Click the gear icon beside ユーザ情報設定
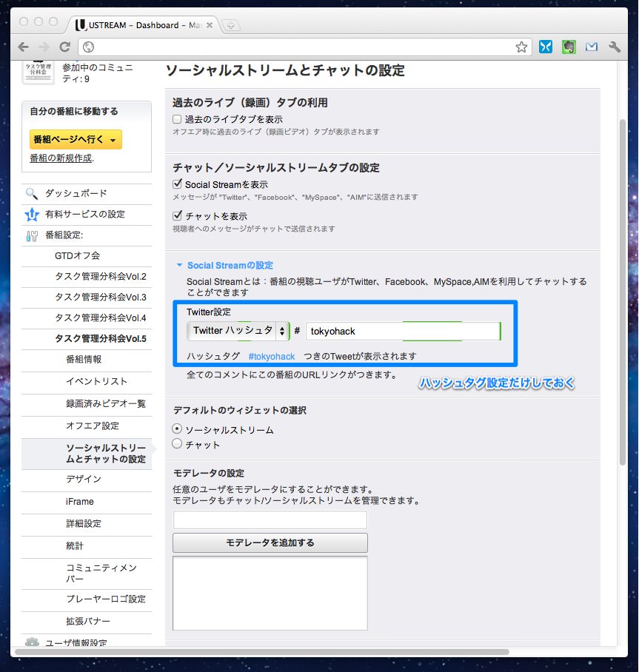 32,642
